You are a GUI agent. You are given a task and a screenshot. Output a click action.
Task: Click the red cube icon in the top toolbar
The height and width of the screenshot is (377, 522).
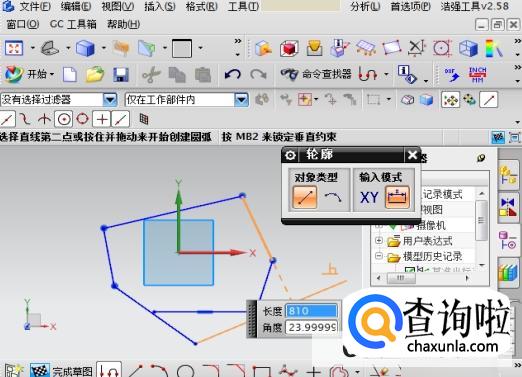tap(289, 48)
